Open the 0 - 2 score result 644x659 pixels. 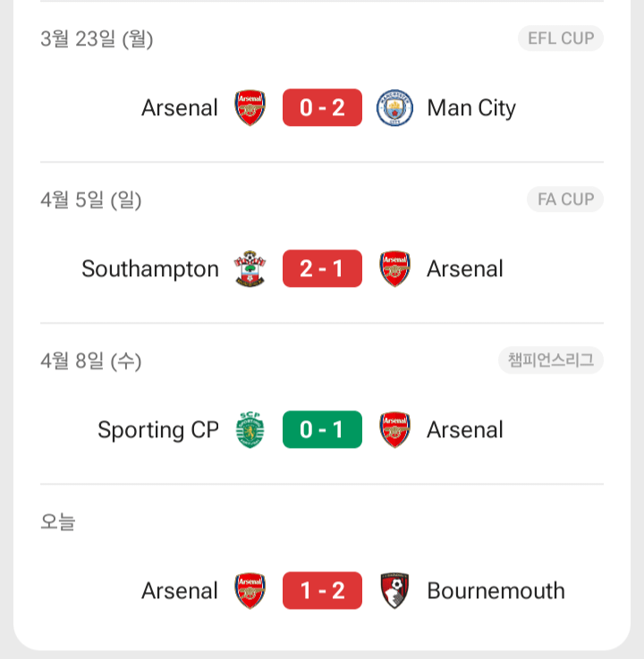322,108
